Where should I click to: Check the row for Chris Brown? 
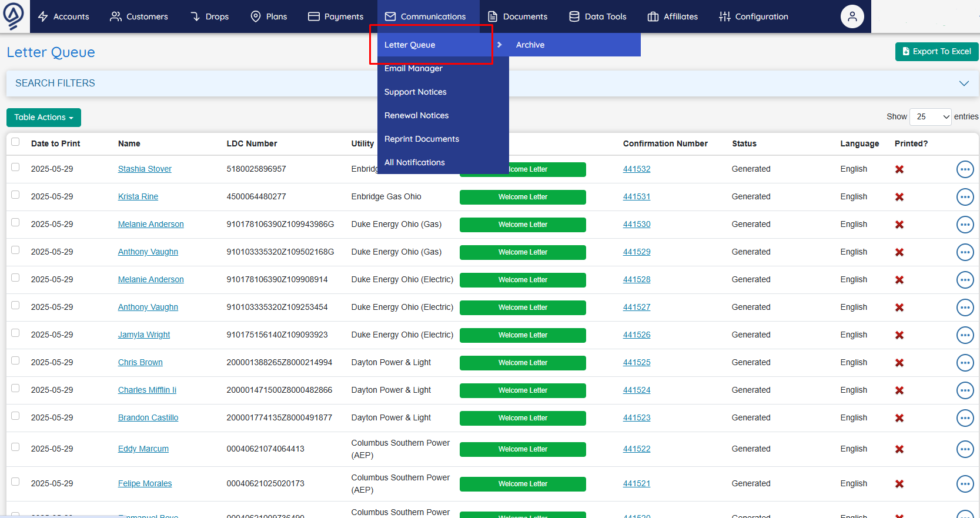coord(15,360)
